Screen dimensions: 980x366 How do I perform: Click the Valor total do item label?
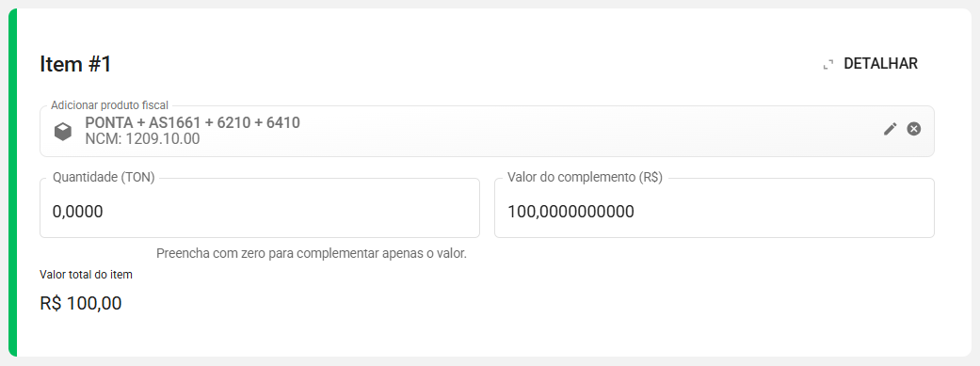(86, 274)
